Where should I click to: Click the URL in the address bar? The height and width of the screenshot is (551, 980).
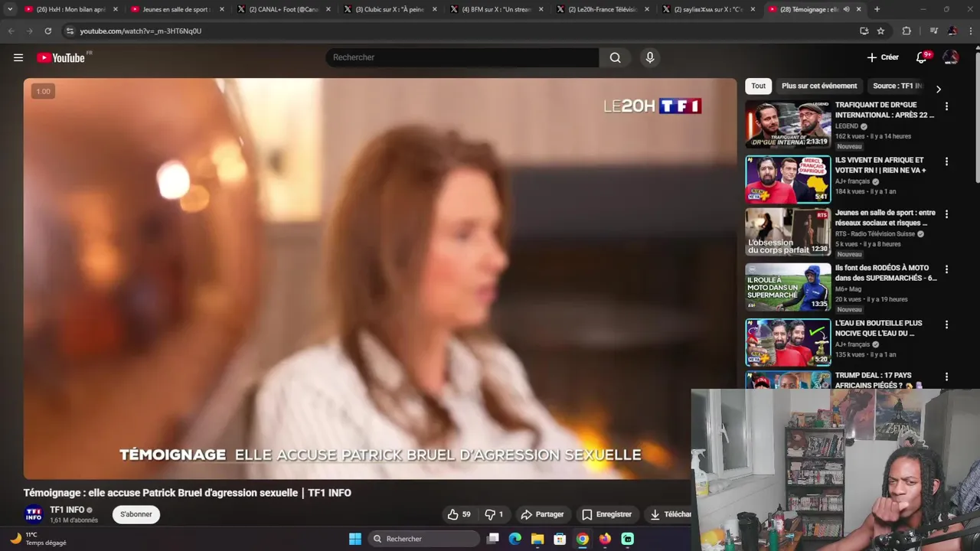click(x=141, y=31)
